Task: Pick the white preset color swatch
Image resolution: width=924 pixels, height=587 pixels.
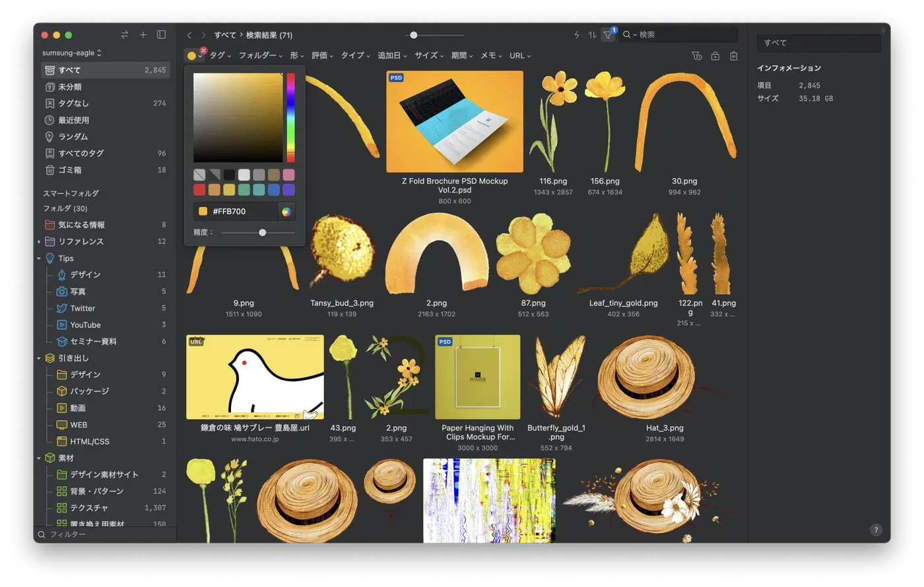Action: click(x=244, y=175)
